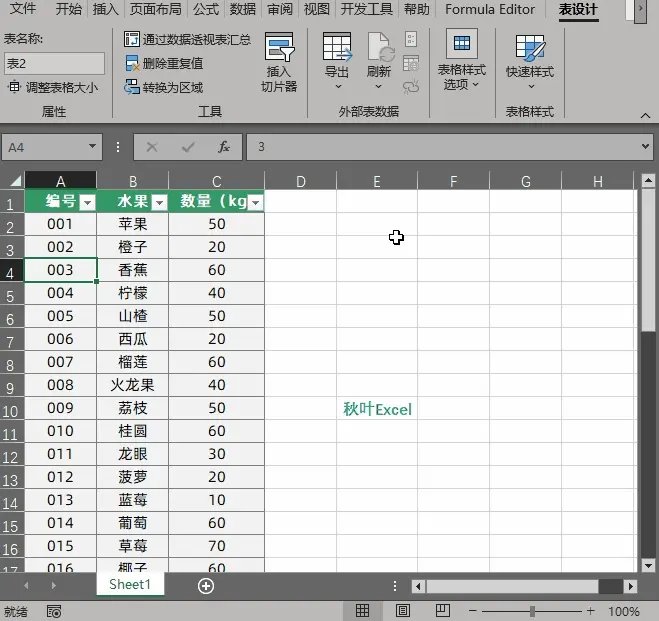Add a new sheet with plus button
659x621 pixels.
click(x=206, y=586)
